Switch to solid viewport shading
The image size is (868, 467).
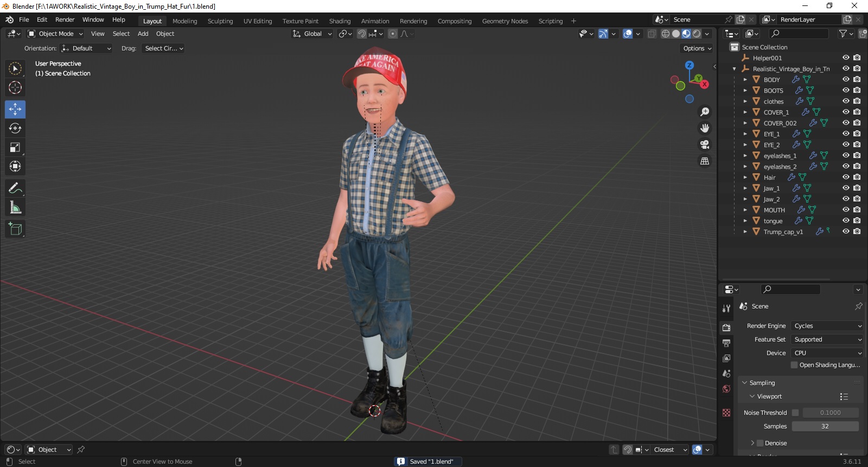tap(676, 34)
